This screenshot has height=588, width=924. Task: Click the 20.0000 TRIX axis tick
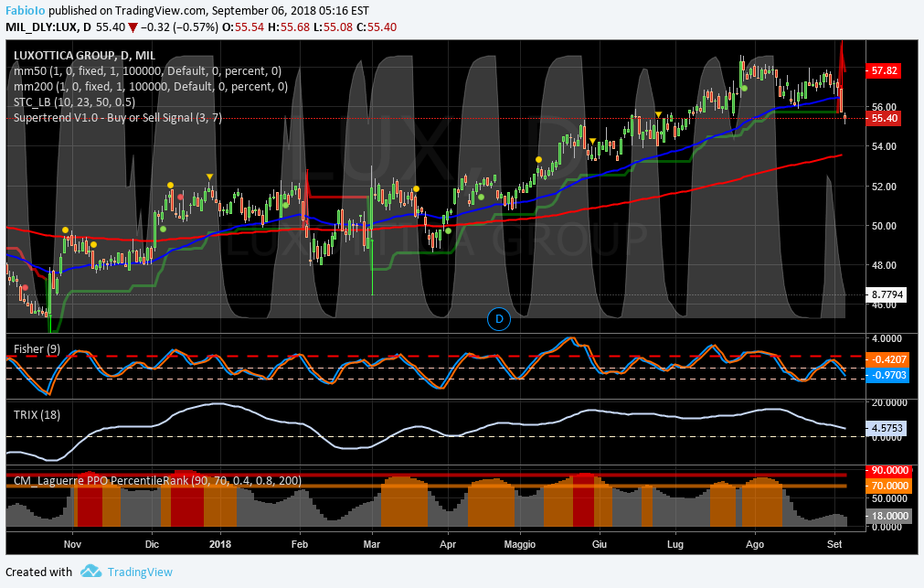[887, 402]
